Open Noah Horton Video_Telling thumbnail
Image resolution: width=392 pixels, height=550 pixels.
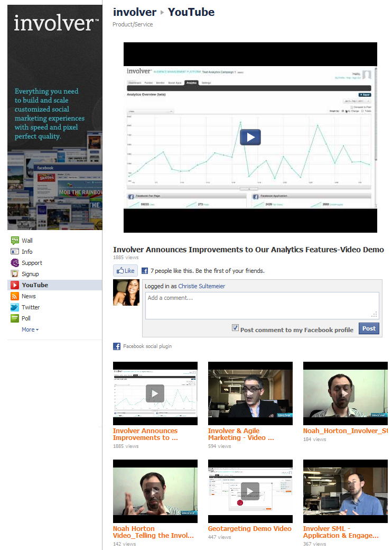(155, 491)
